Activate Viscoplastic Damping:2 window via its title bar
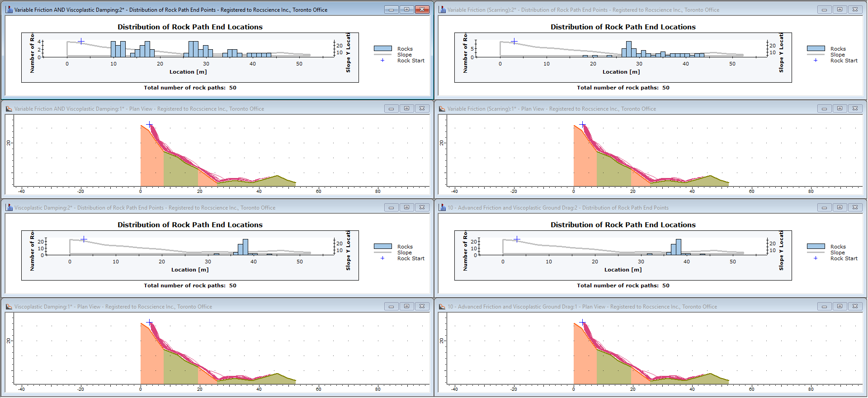 181,207
